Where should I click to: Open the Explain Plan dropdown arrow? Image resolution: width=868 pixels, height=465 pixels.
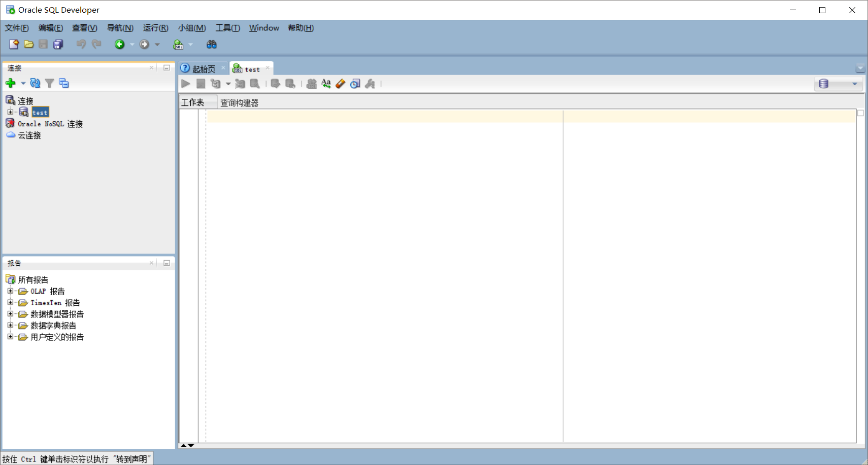[x=228, y=84]
